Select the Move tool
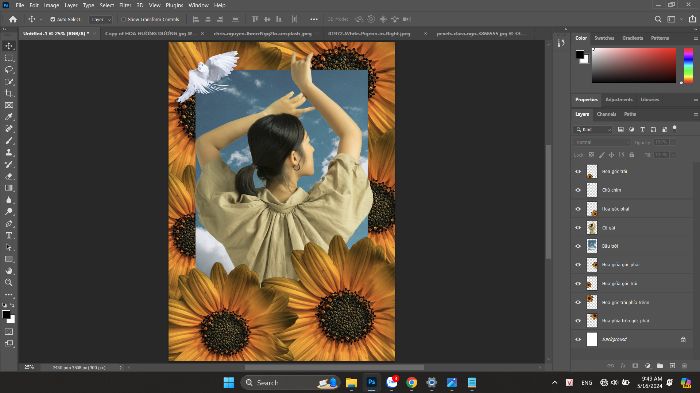The height and width of the screenshot is (393, 700). click(9, 46)
